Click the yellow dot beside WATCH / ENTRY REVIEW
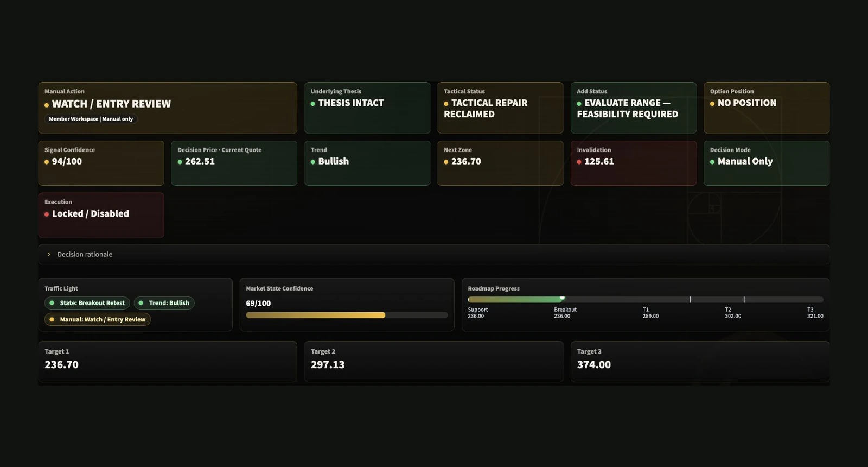Image resolution: width=868 pixels, height=467 pixels. click(x=47, y=105)
